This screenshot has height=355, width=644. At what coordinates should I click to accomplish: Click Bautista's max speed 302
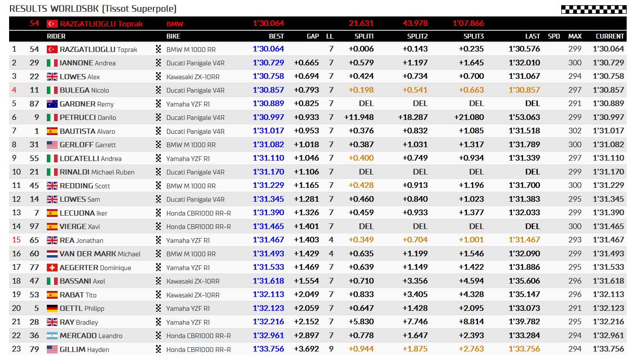click(575, 131)
